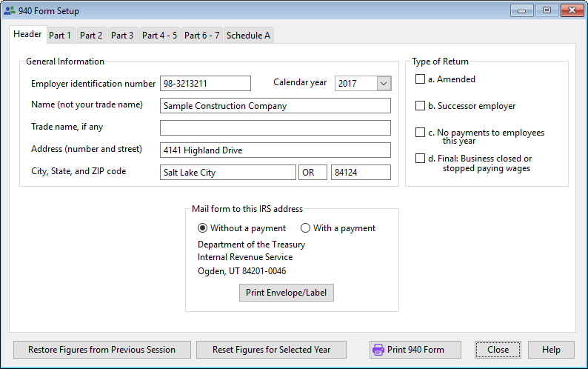
Task: Go to the Part 4 - 5 tab
Action: coord(159,36)
